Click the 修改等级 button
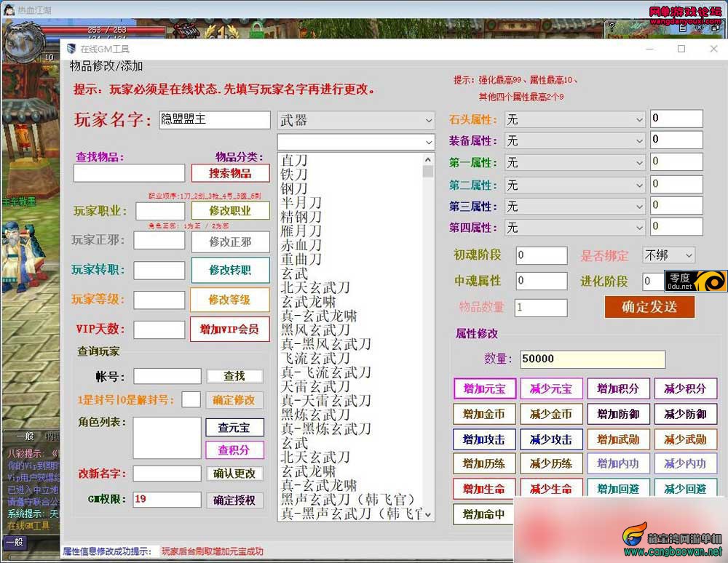This screenshot has height=563, width=728. (x=230, y=300)
